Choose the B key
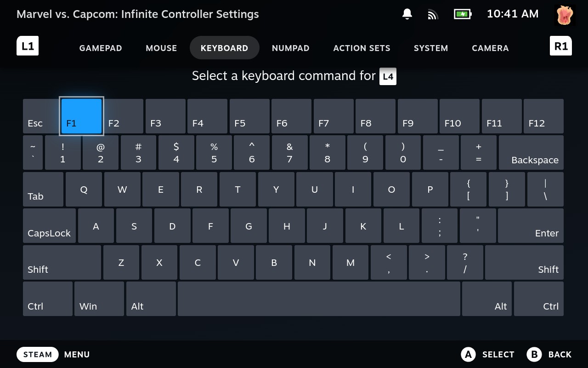This screenshot has height=368, width=588. click(x=274, y=262)
